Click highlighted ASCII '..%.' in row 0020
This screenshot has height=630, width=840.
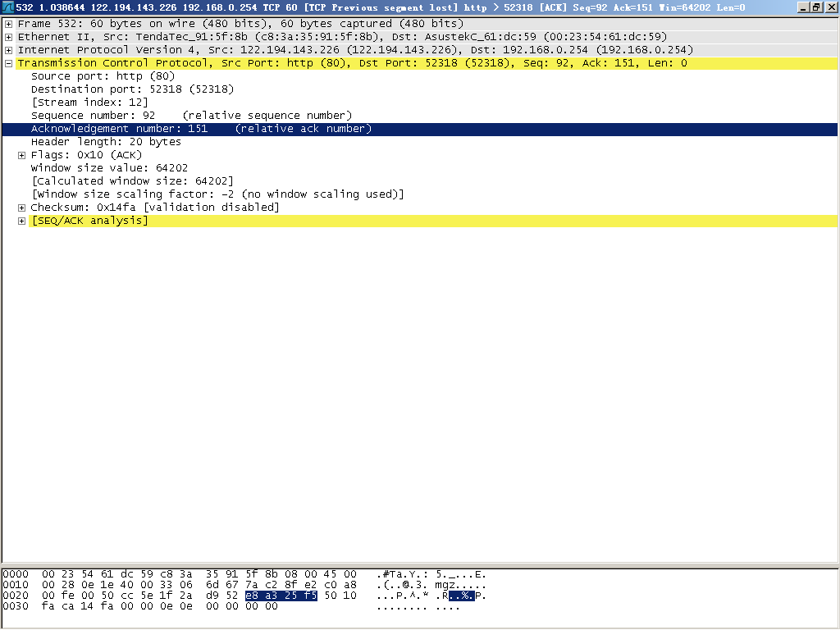point(461,596)
